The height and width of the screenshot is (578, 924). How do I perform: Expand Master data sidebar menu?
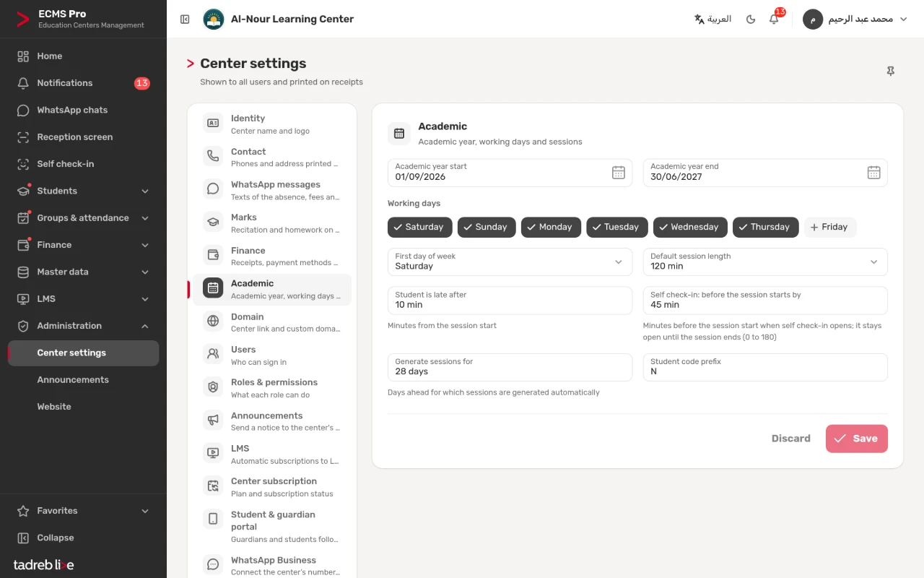[x=83, y=272]
